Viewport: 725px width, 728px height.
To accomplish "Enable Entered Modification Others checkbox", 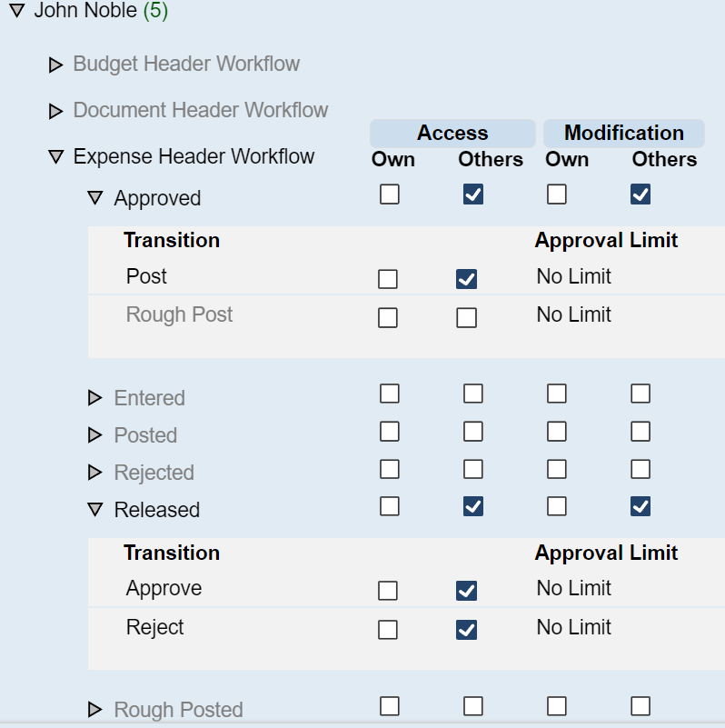I will click(641, 394).
